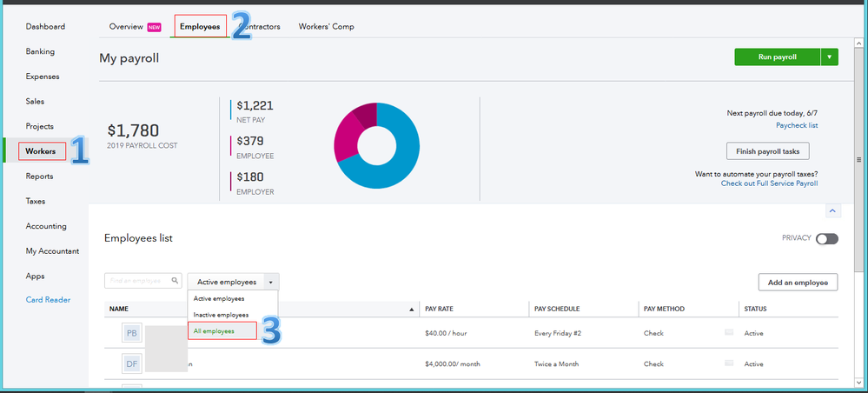Click the Twice a Month schedule
The height and width of the screenshot is (393, 868).
coord(556,364)
